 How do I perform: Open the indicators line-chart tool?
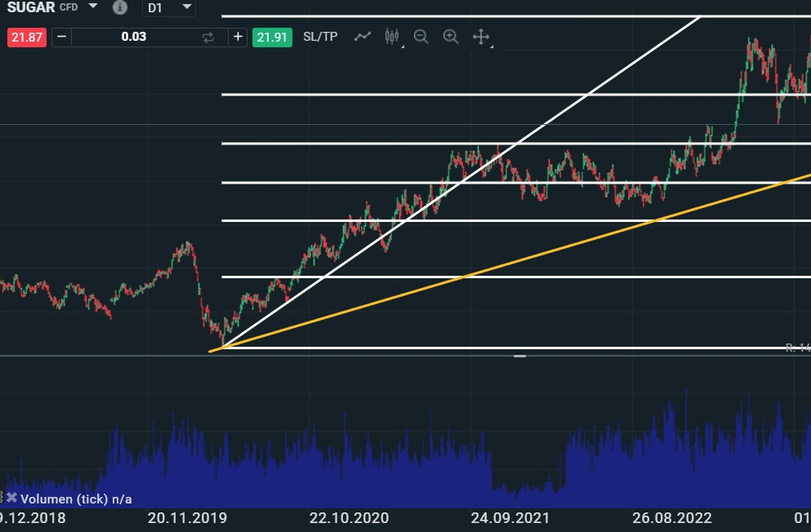click(363, 37)
